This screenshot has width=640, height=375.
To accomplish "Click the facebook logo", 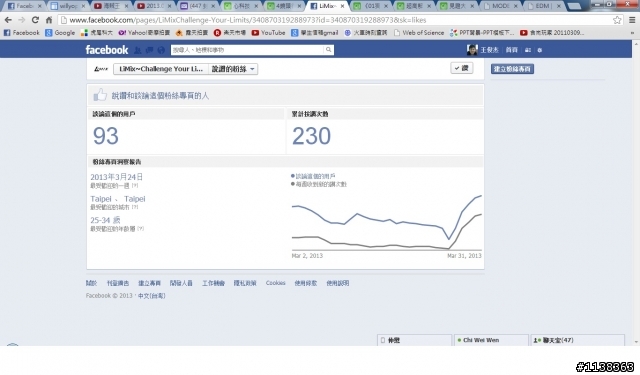I will coord(107,50).
